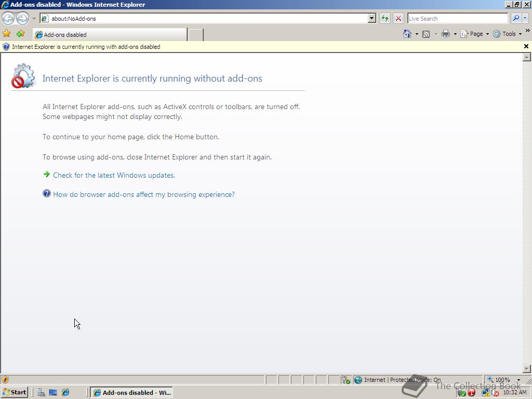
Task: Click the green arrow beside Windows updates
Action: pos(46,175)
